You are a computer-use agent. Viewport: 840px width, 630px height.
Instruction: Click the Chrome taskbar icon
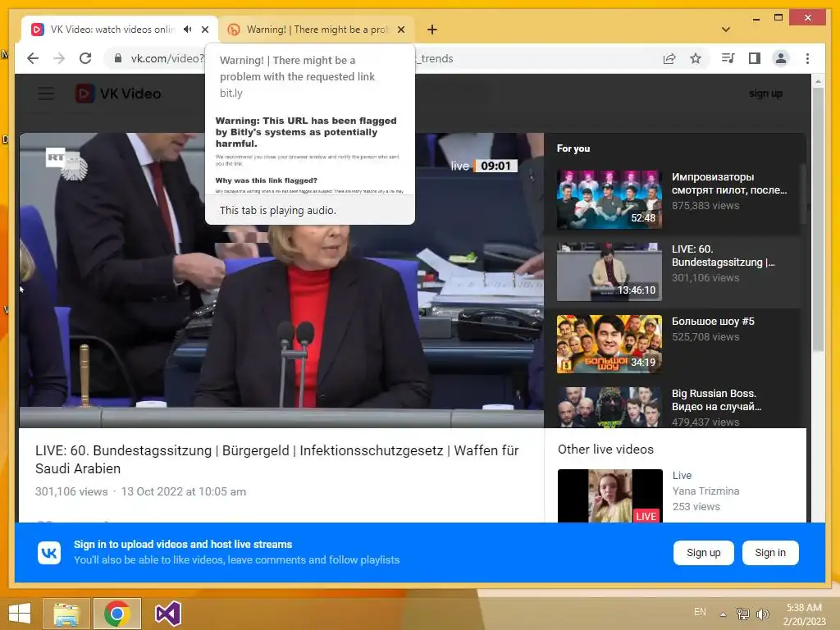tap(117, 614)
